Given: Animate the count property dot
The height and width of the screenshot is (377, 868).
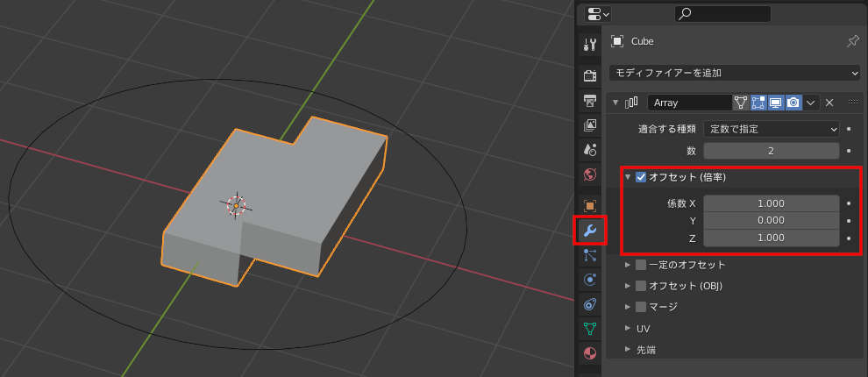Looking at the screenshot, I should click(850, 151).
